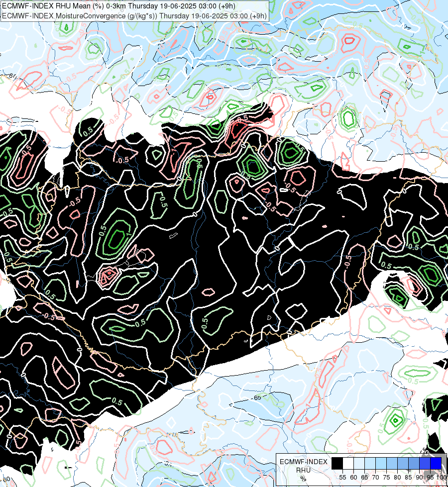Click the legend tick value '70'
Viewport: 448px width, 487px height.
click(375, 478)
